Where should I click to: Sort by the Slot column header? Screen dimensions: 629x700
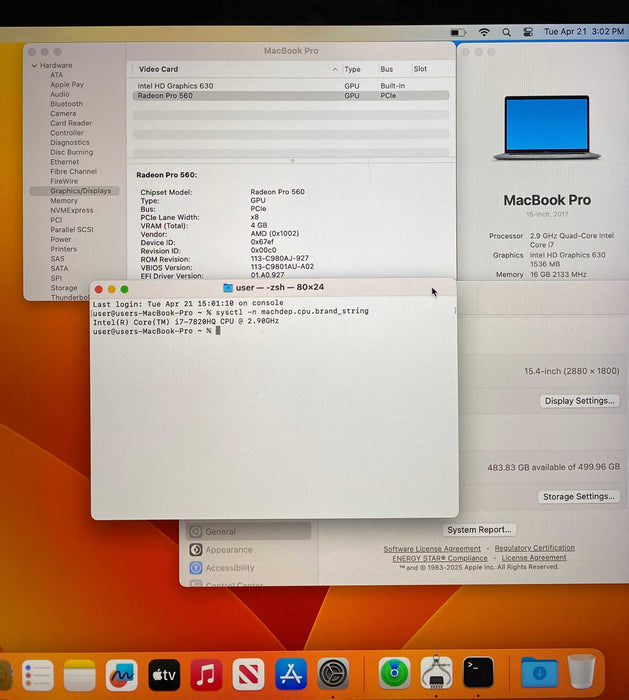point(420,69)
